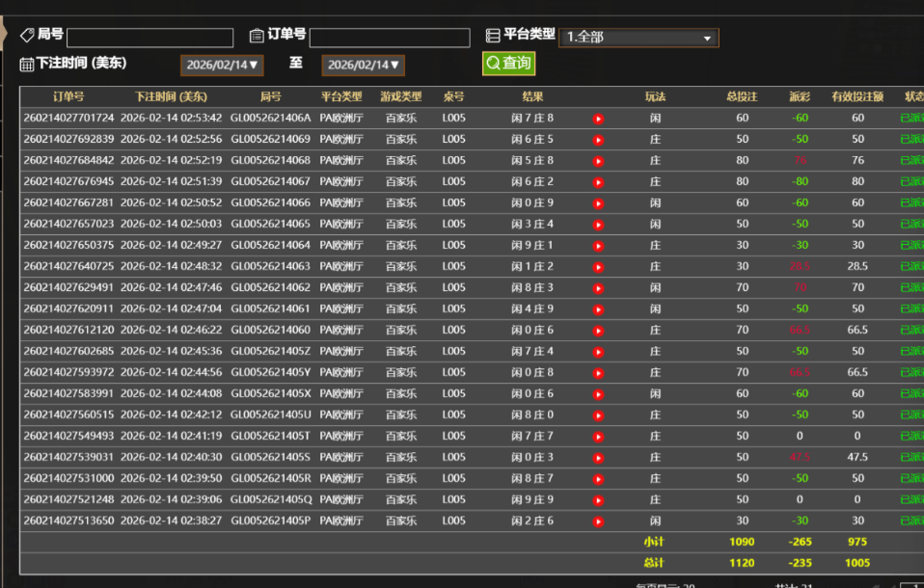Image resolution: width=924 pixels, height=588 pixels.
Task: Click the 有效投注额 column header
Action: tap(857, 96)
